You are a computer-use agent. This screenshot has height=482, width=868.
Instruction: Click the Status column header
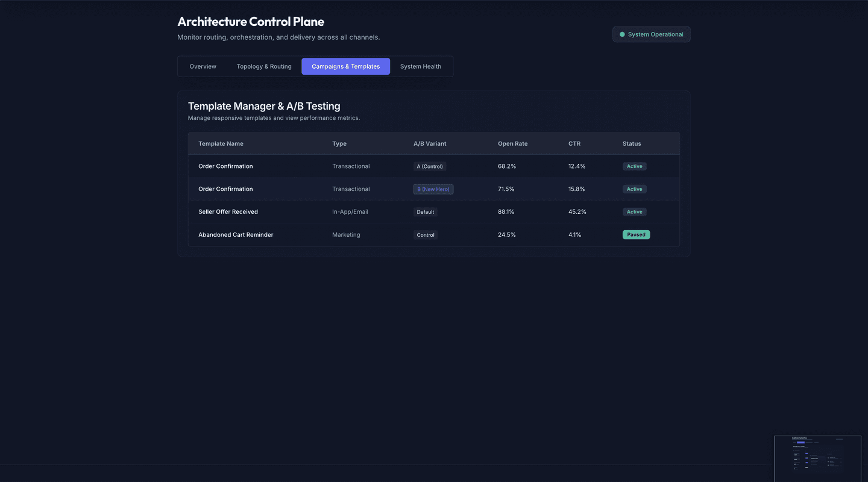632,143
